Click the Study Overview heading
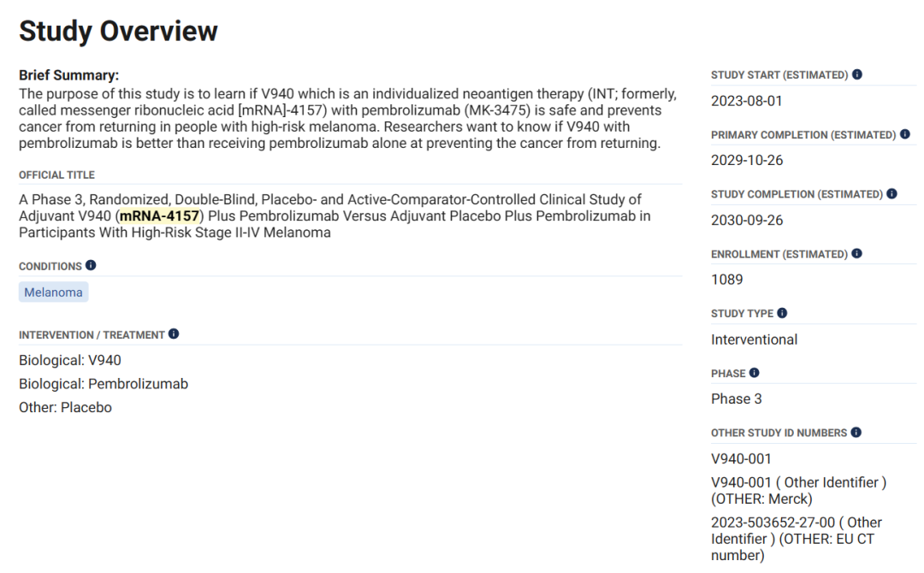 click(118, 32)
